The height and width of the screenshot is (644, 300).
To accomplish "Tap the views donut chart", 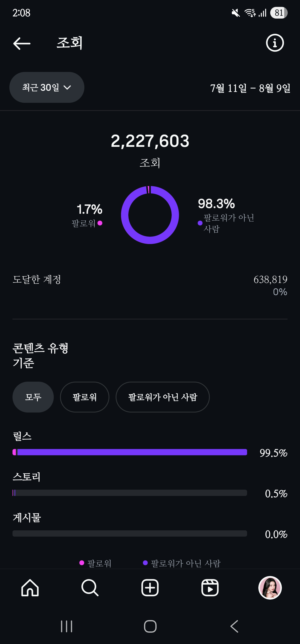I will pos(150,215).
